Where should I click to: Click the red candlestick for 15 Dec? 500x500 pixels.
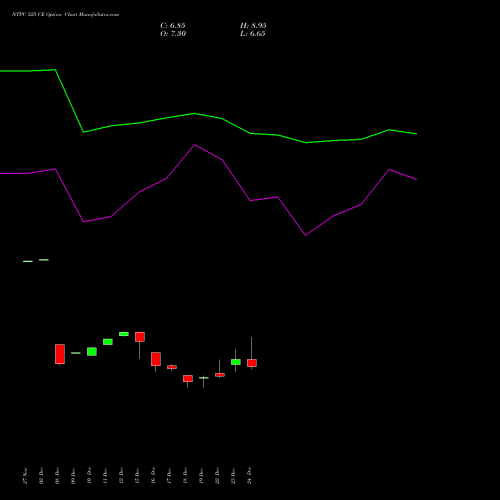[x=140, y=337]
